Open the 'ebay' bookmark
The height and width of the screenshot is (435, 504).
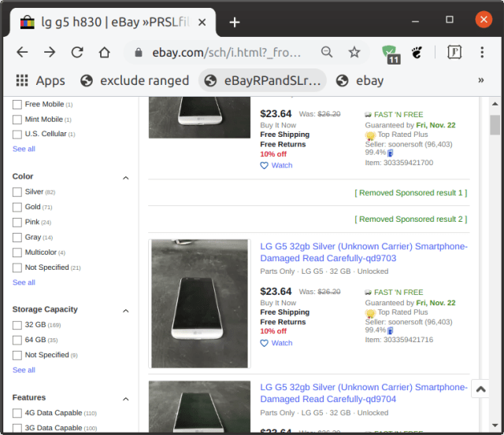pos(360,80)
